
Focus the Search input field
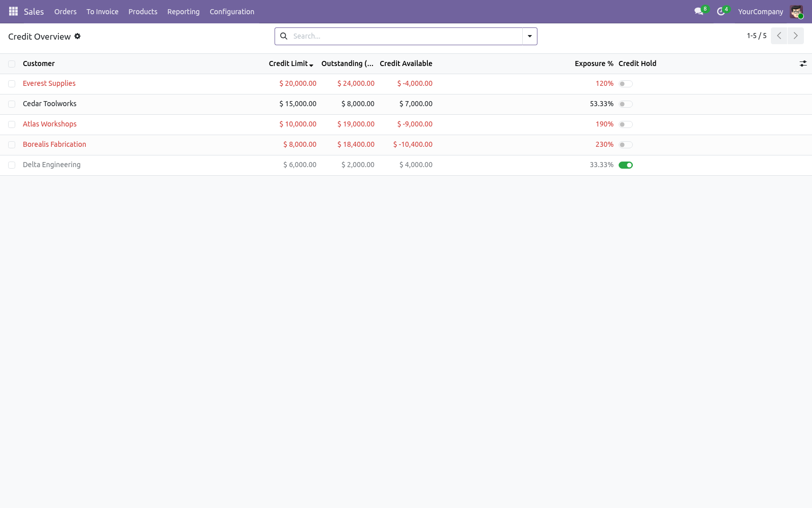tap(406, 36)
